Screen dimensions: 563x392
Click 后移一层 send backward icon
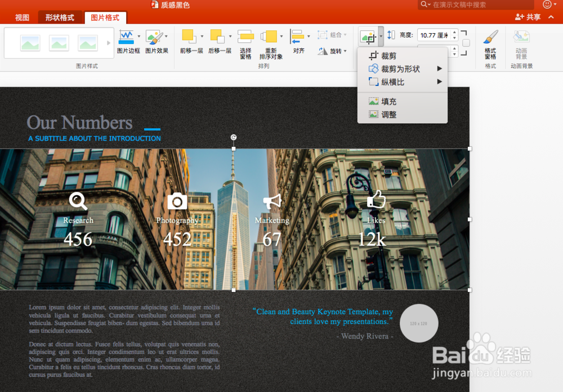click(x=217, y=36)
